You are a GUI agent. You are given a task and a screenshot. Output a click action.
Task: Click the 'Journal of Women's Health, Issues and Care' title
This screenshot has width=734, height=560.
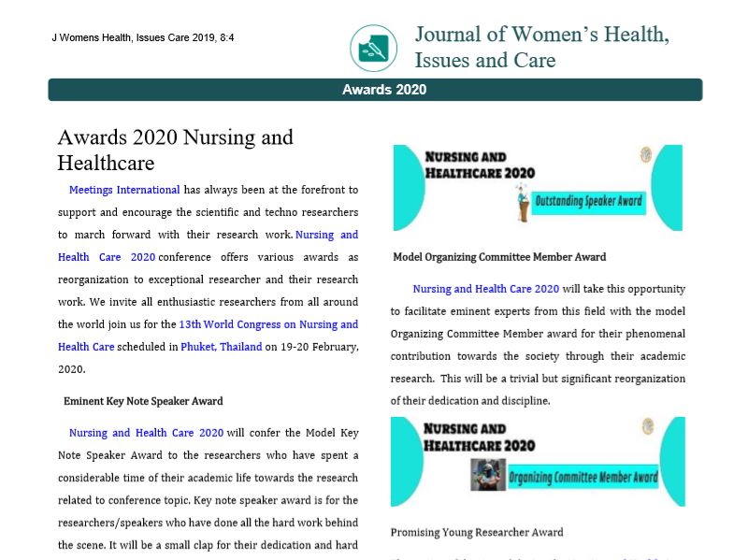pyautogui.click(x=542, y=48)
